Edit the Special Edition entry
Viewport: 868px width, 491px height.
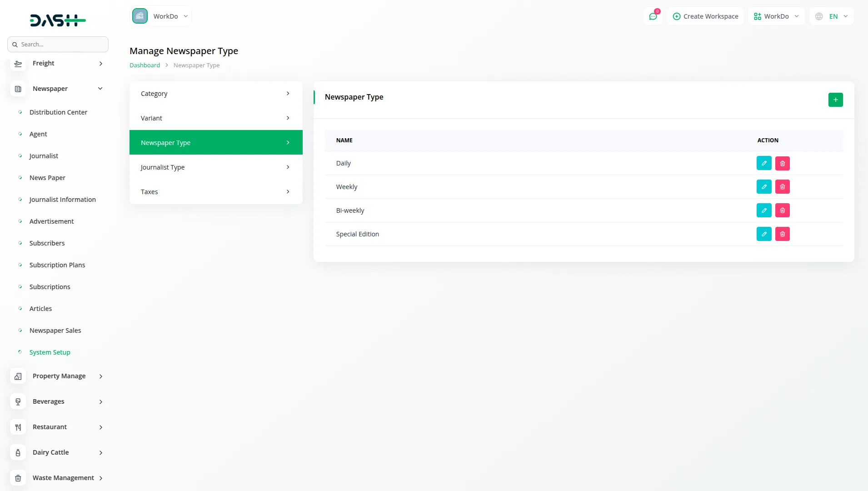(764, 234)
